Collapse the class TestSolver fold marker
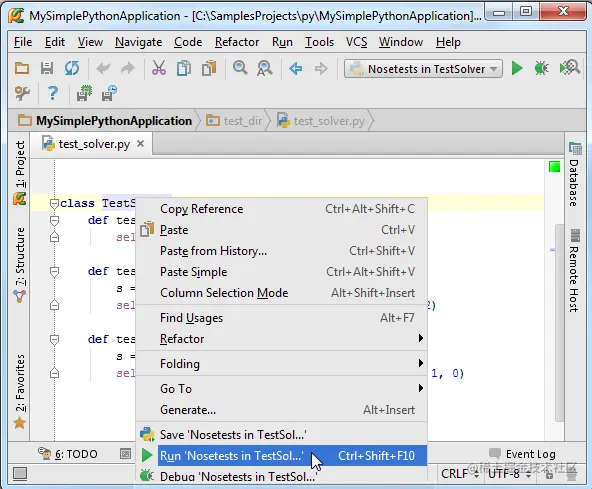This screenshot has width=592, height=489. point(54,204)
